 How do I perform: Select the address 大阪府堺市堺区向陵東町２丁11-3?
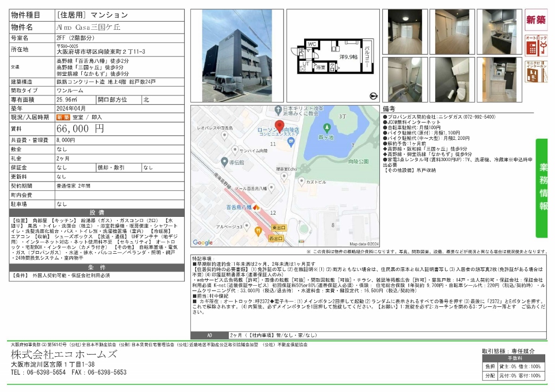click(x=101, y=52)
